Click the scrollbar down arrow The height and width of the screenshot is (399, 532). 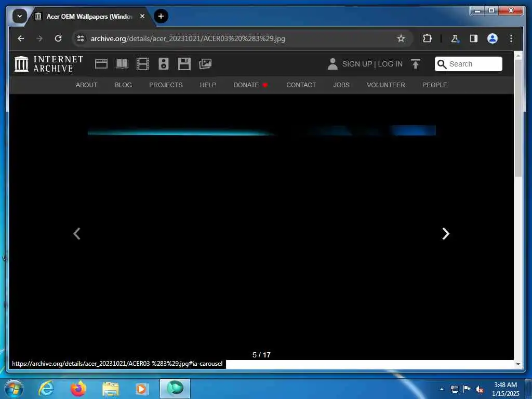point(518,364)
